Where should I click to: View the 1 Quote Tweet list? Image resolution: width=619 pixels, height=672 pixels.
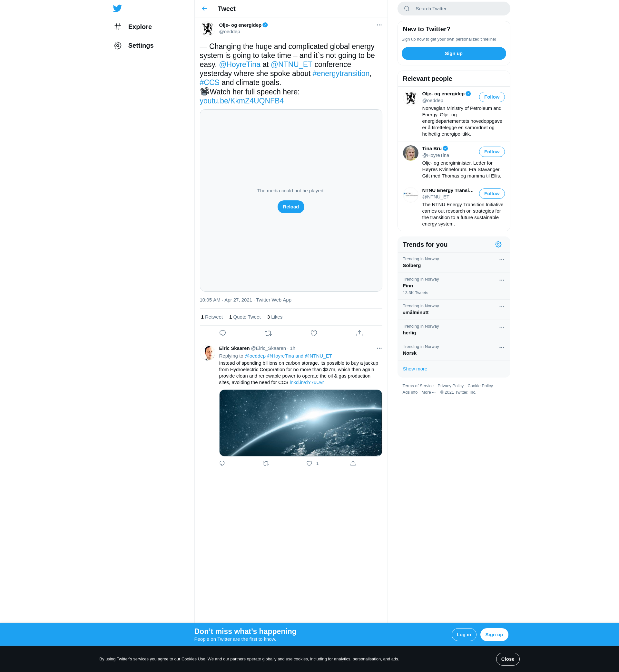coord(245,317)
